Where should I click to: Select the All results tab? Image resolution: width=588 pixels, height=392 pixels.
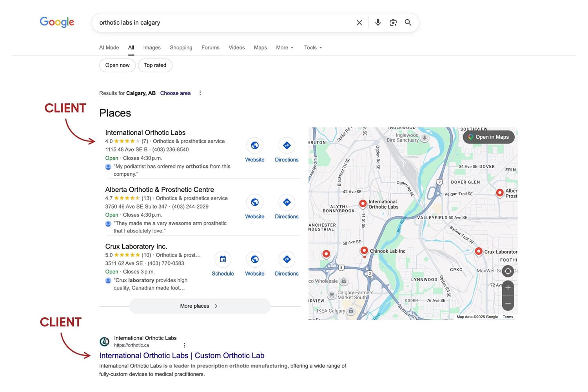(131, 47)
